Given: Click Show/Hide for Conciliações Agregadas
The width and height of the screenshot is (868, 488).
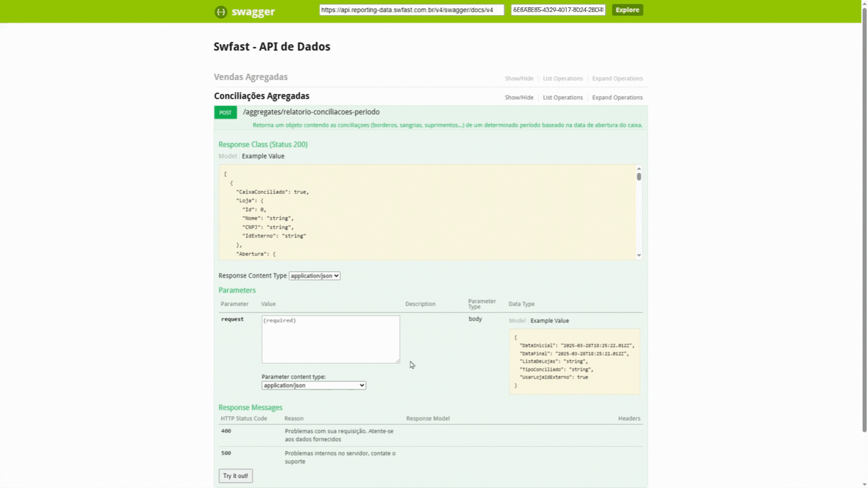Looking at the screenshot, I should click(x=519, y=98).
